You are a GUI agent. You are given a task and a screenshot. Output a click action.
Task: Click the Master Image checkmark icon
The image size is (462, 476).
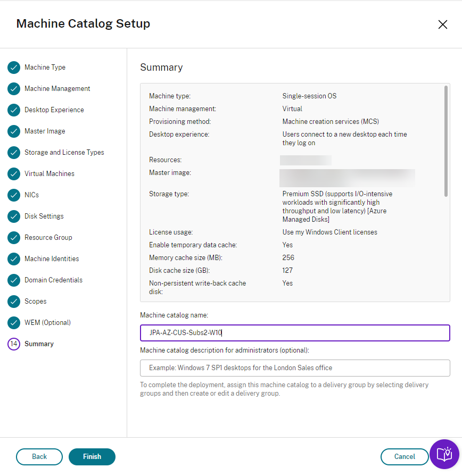pos(14,131)
